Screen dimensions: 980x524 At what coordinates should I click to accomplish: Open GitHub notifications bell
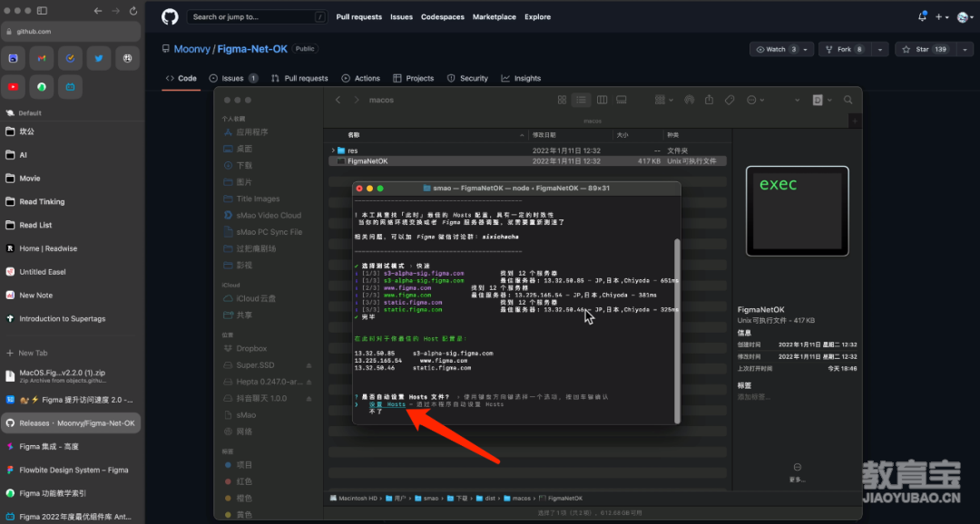[x=922, y=17]
